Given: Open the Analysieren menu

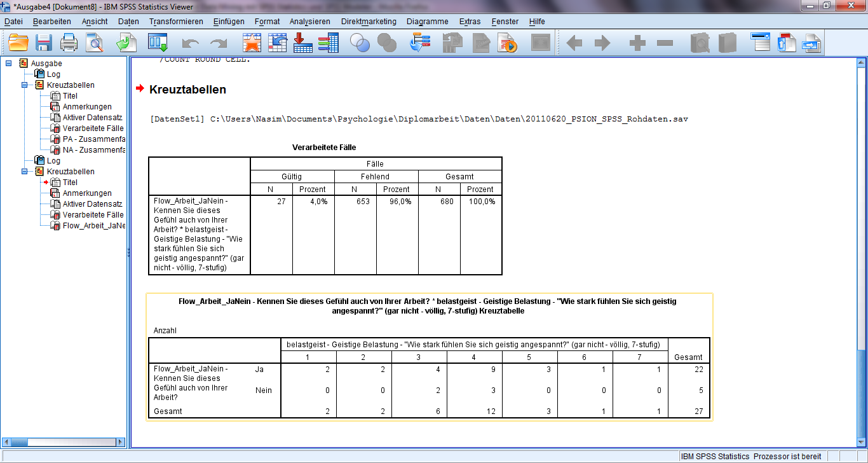Looking at the screenshot, I should click(310, 22).
